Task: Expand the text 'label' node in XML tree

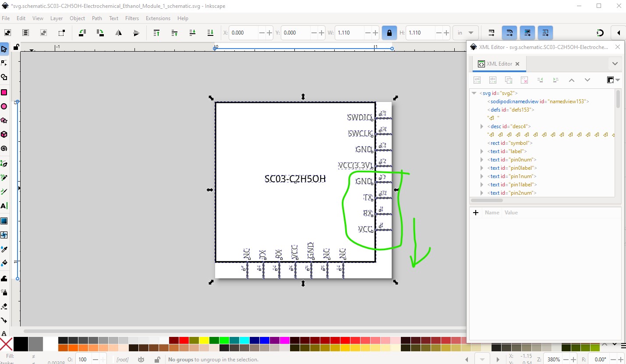Action: tap(482, 151)
